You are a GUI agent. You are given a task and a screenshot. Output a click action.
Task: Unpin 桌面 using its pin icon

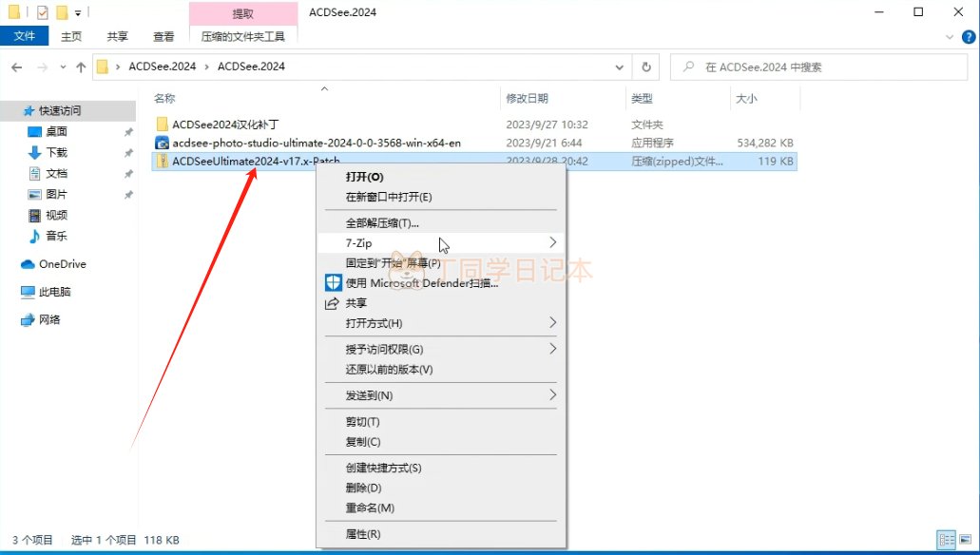click(128, 132)
